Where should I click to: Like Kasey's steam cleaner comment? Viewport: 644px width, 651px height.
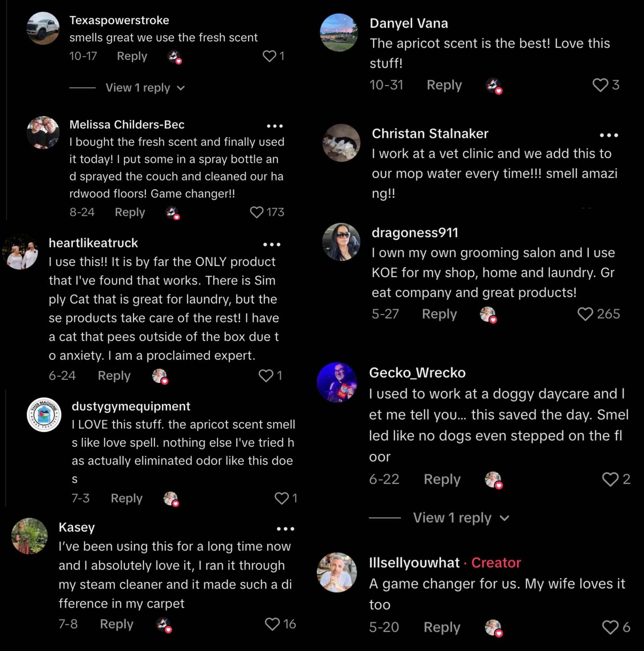pyautogui.click(x=272, y=624)
